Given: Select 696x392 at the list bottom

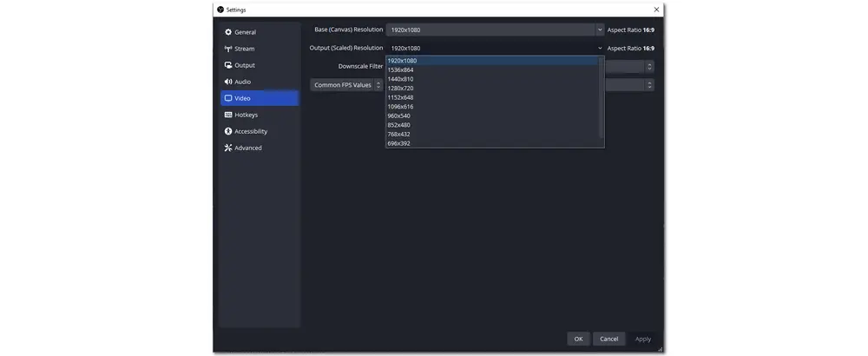Looking at the screenshot, I should 492,143.
